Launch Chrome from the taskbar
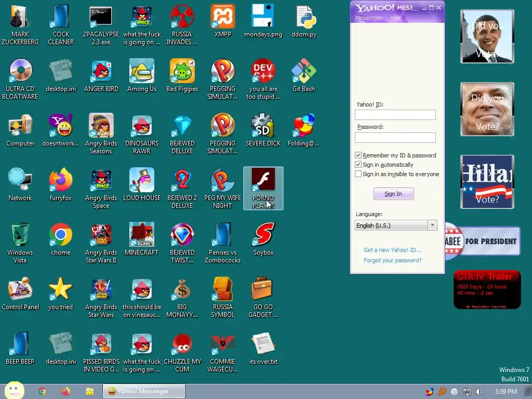 [x=42, y=392]
